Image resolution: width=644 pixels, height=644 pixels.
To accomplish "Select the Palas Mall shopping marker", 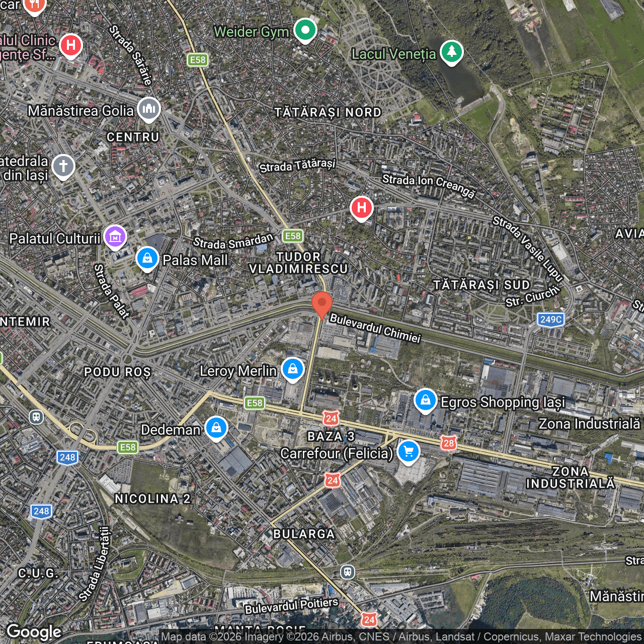I will point(147,259).
